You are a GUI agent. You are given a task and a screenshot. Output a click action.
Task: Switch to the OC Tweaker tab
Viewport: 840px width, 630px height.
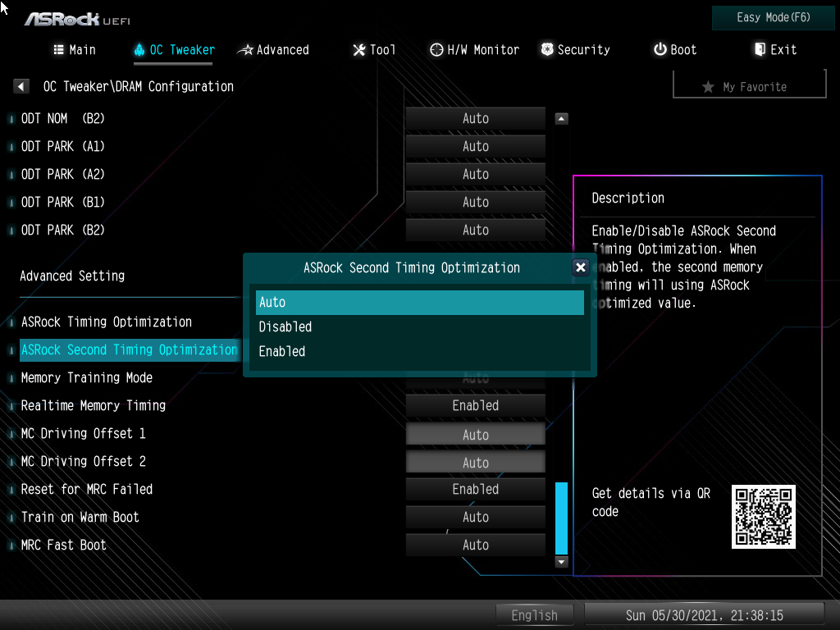click(x=174, y=50)
